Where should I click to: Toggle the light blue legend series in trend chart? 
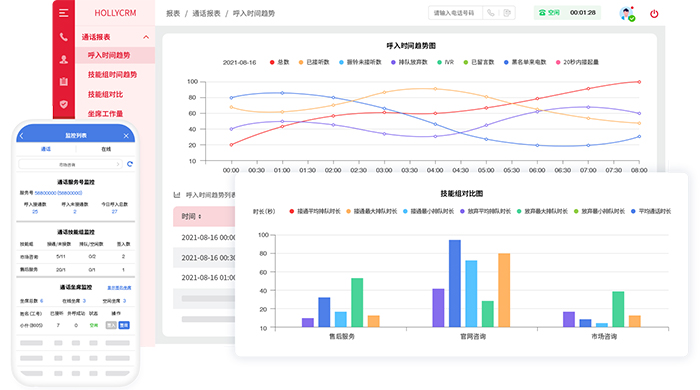360,62
